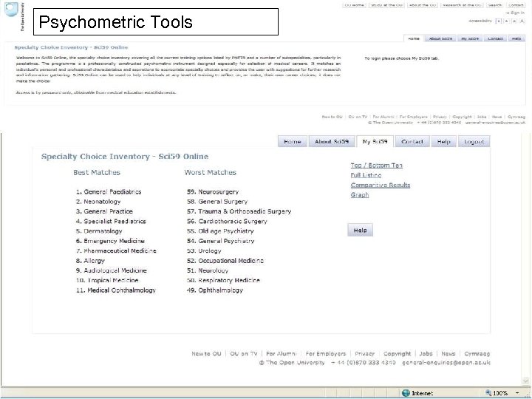This screenshot has width=532, height=399.
Task: Click the Research at the OU navigation button
Action: 462,5
